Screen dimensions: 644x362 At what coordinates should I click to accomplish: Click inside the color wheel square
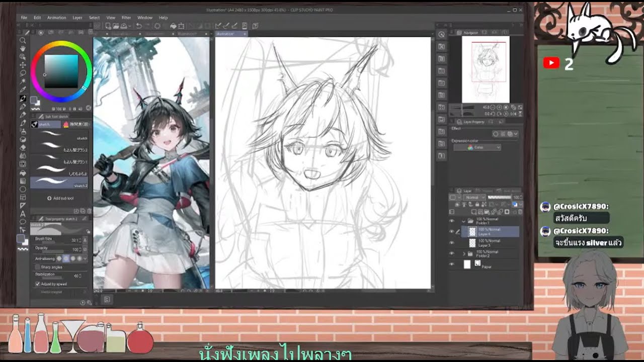(61, 71)
